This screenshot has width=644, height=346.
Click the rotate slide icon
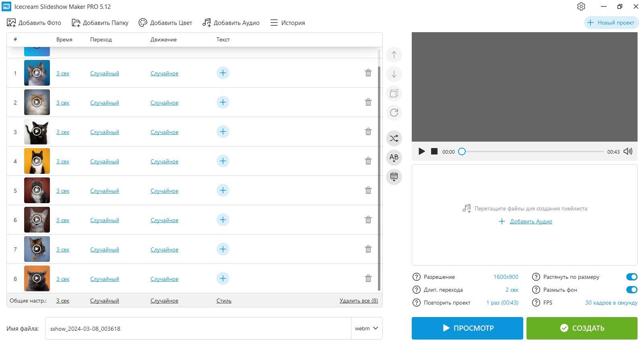pos(394,113)
